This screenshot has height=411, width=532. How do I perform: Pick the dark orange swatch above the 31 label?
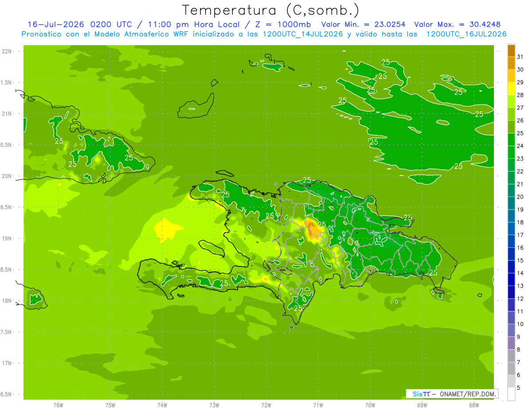pos(511,51)
